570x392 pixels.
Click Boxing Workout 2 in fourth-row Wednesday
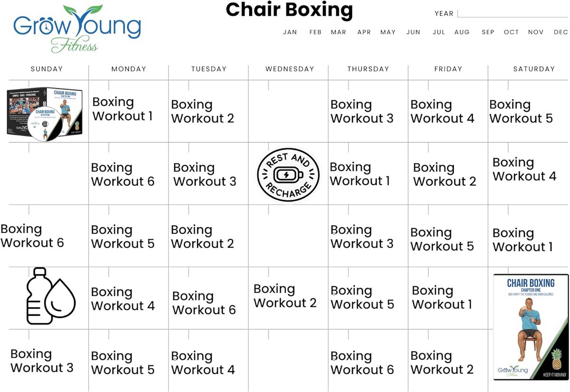coord(285,296)
